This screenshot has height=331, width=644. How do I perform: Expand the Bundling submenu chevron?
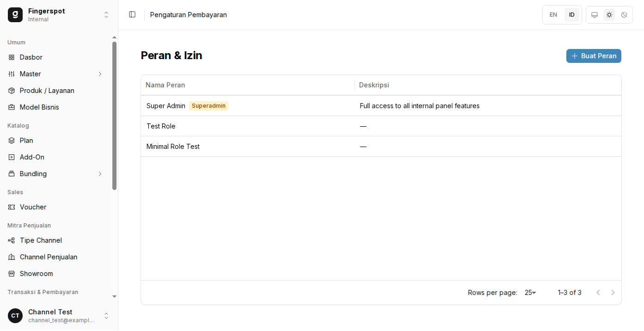[x=100, y=174]
